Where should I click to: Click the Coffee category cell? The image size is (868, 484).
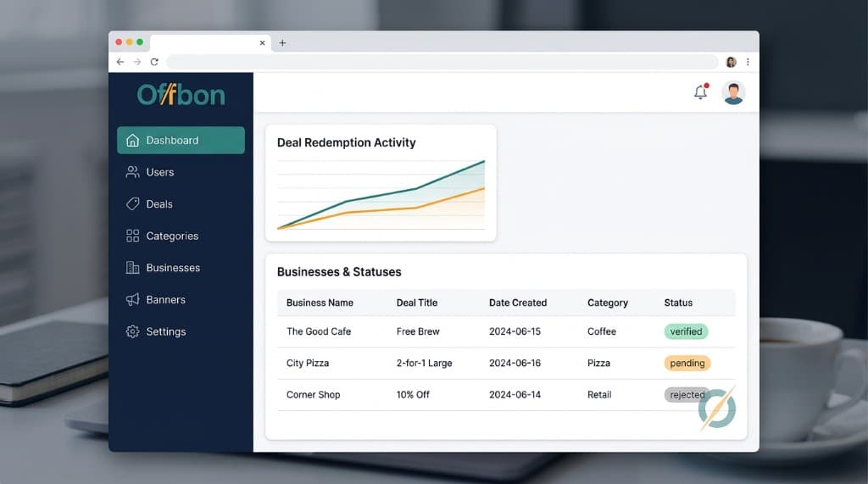coord(602,331)
